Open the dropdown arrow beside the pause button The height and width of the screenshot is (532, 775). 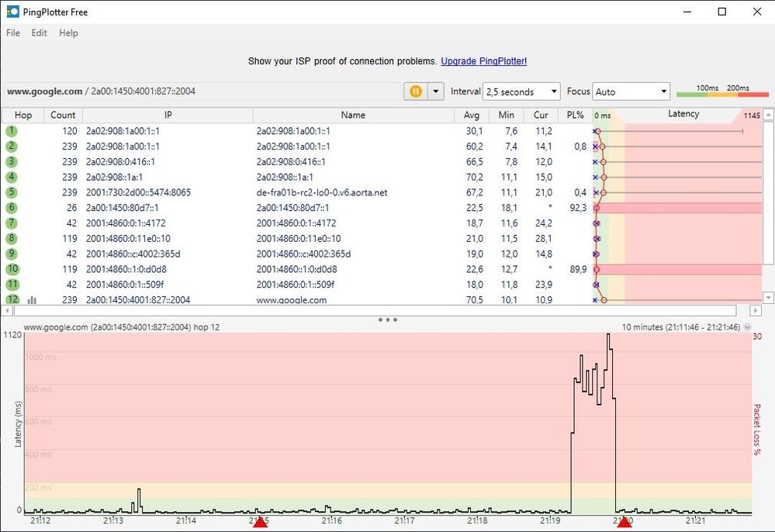click(435, 92)
